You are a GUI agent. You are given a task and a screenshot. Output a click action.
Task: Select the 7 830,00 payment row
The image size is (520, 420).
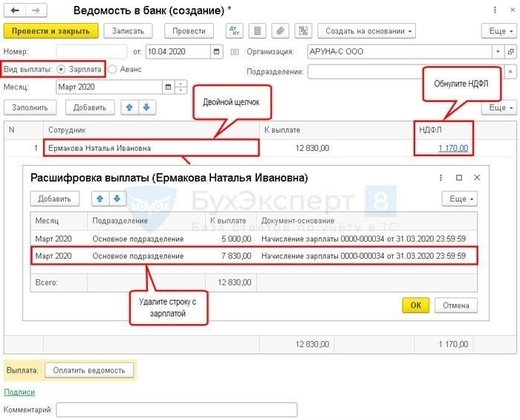[254, 256]
